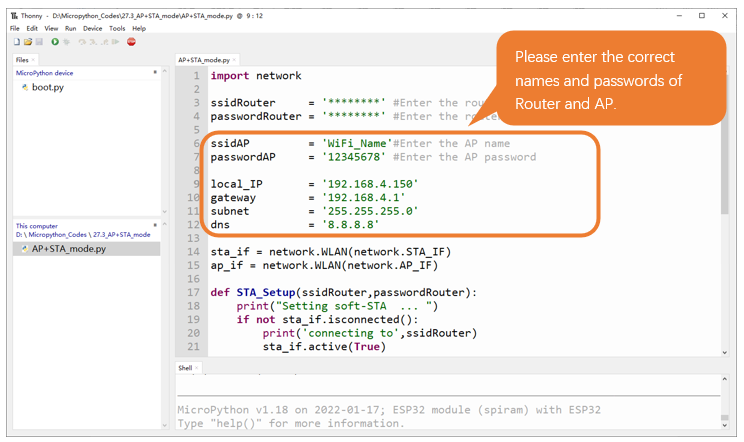
Task: Select boot.py in the device files
Action: pos(47,87)
